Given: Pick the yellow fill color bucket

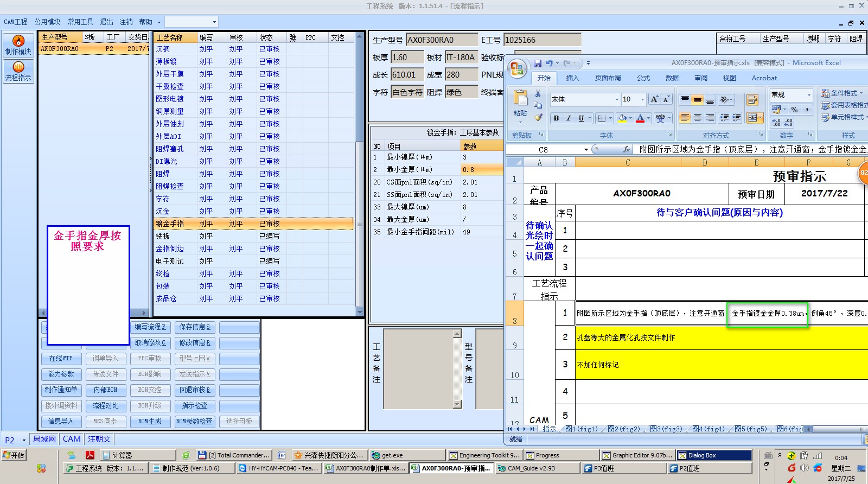Looking at the screenshot, I should click(623, 118).
